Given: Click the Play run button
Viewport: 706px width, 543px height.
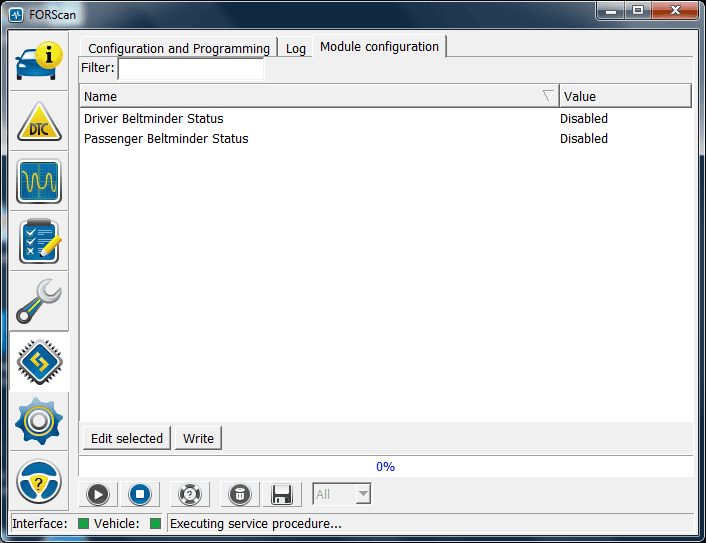Looking at the screenshot, I should (x=98, y=494).
